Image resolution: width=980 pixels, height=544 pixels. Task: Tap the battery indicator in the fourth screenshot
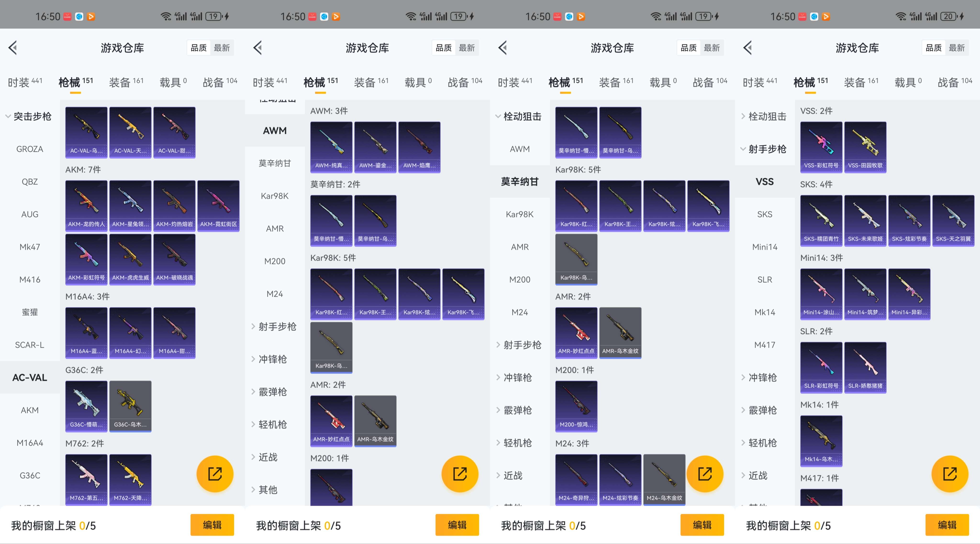[949, 16]
